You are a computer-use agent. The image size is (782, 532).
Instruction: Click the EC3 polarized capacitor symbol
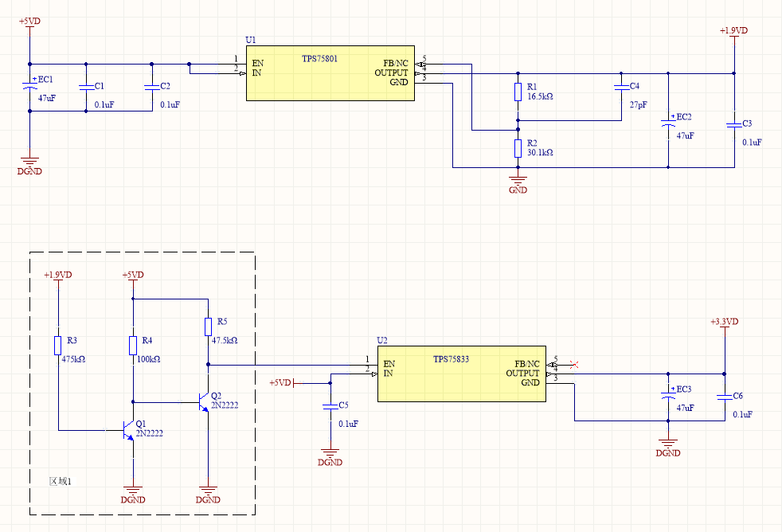click(x=668, y=394)
